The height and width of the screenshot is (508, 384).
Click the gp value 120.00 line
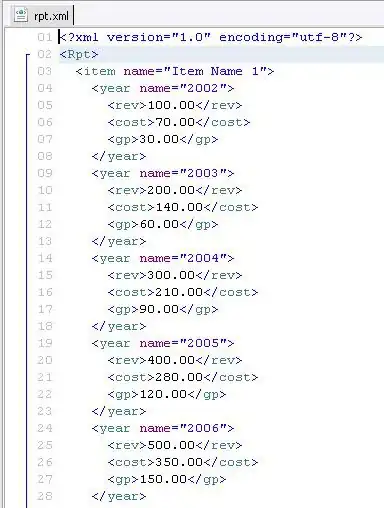[167, 394]
